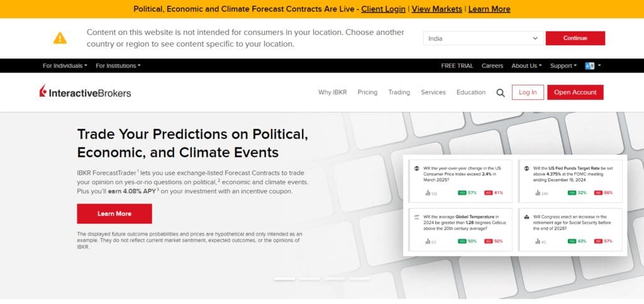Click the volume bars icon on Consumer Price Index card

coord(428,193)
